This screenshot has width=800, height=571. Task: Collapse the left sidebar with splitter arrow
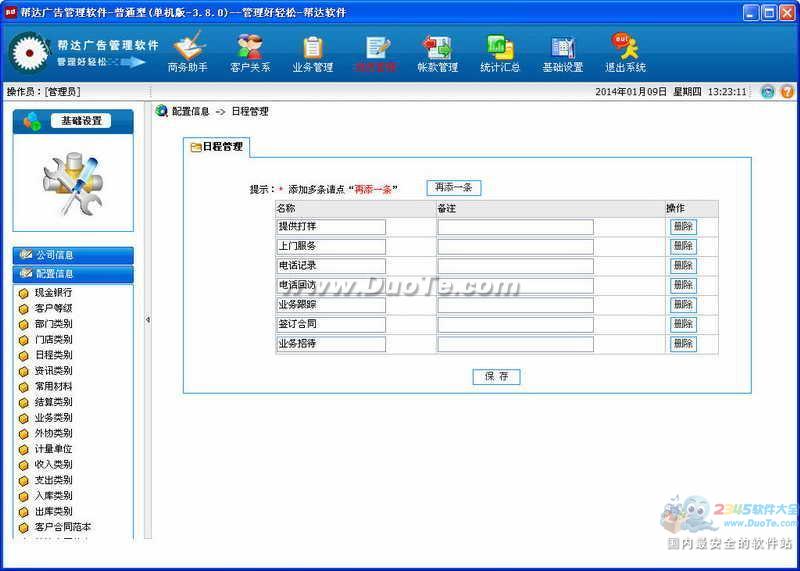coord(148,320)
